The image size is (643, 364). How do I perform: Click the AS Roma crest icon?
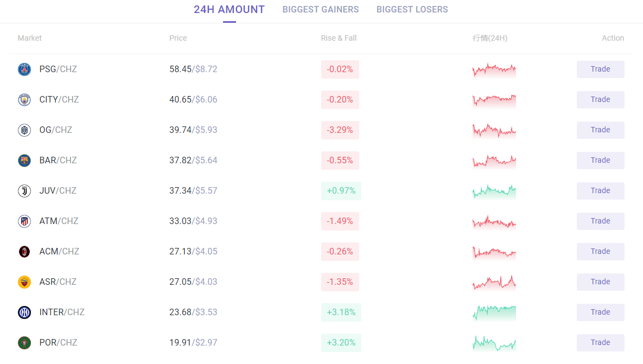tap(24, 282)
